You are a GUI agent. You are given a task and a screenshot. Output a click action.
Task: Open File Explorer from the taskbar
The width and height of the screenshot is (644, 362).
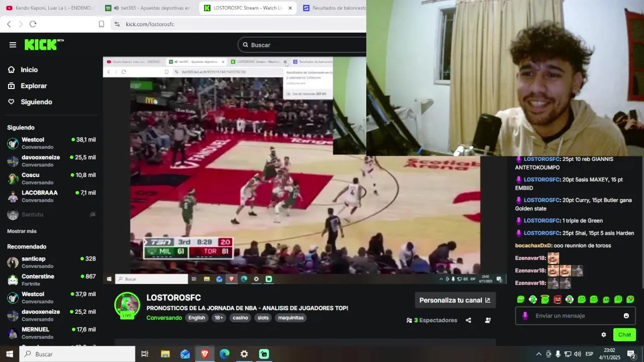[x=165, y=354]
